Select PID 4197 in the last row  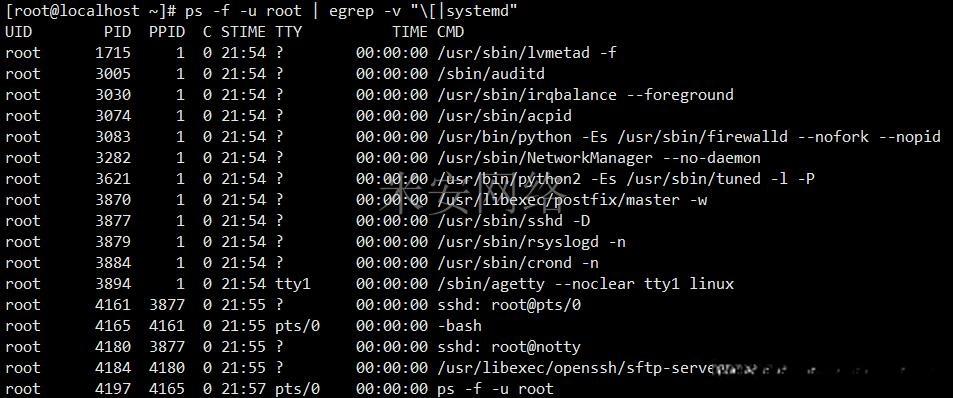(x=113, y=389)
